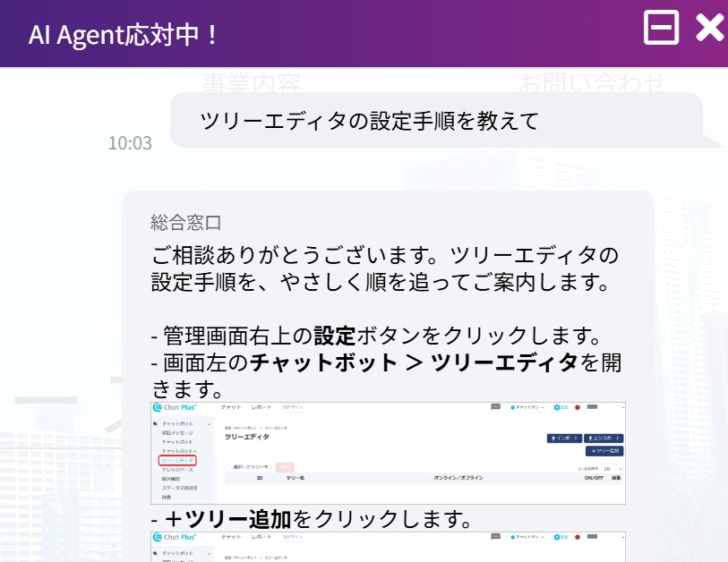Select レポート tab in first embedded screenshot
728x562 pixels.
click(x=261, y=407)
